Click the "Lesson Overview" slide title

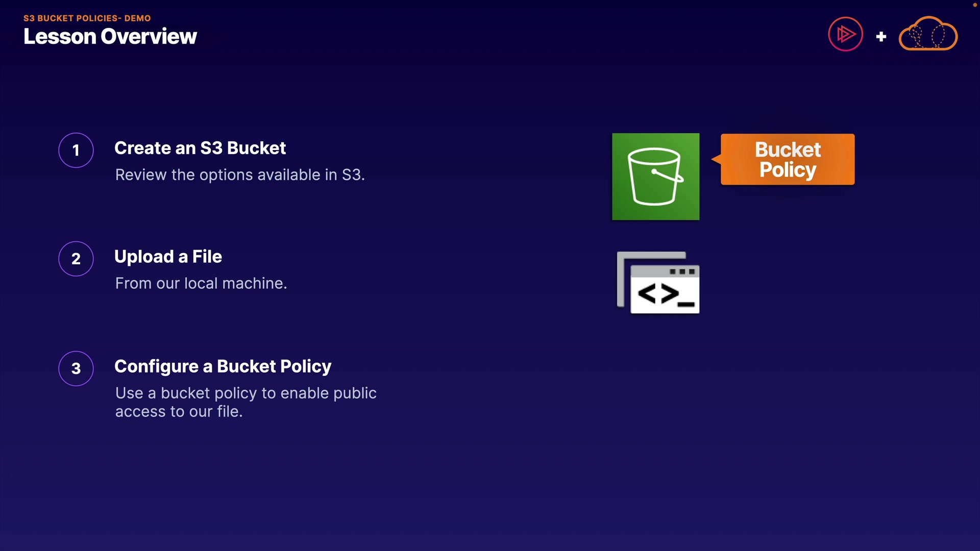(110, 37)
